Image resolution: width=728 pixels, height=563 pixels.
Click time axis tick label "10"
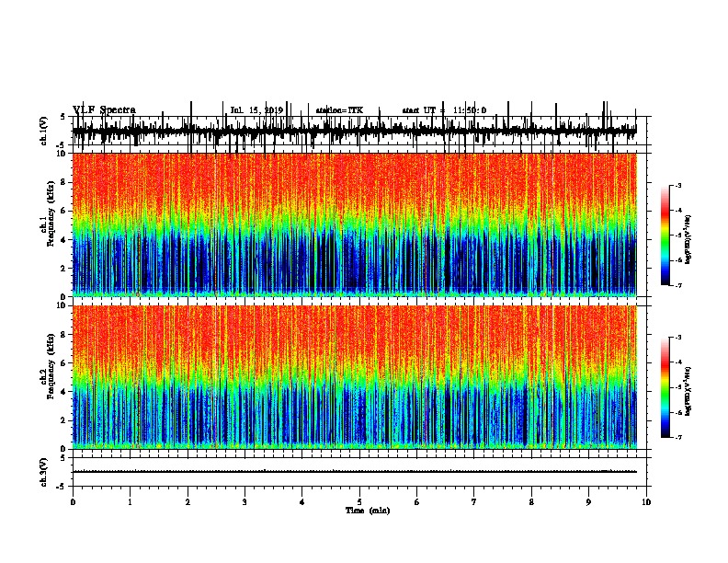pyautogui.click(x=646, y=502)
